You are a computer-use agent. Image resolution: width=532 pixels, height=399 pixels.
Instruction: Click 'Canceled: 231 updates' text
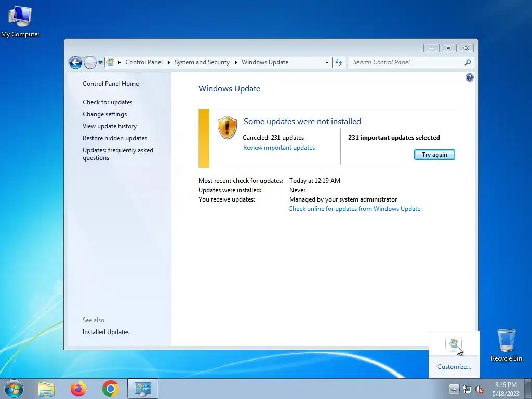coord(273,137)
